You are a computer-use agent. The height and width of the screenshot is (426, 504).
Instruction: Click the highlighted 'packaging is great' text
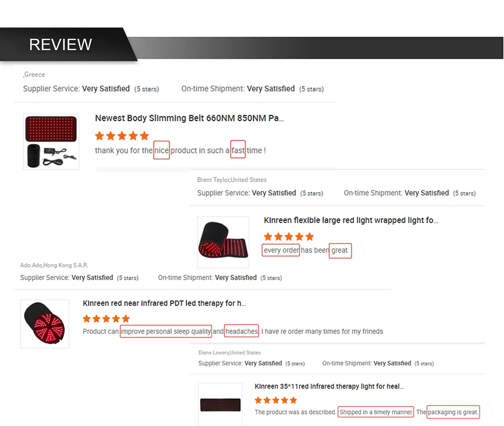(453, 412)
